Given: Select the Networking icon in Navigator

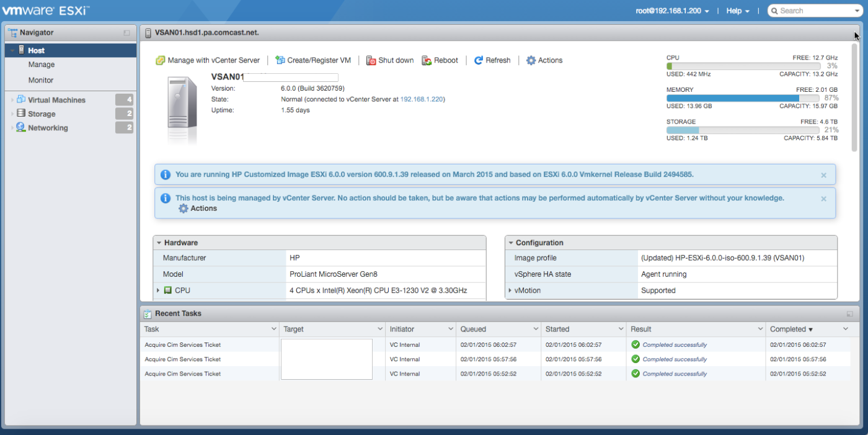Looking at the screenshot, I should 21,127.
